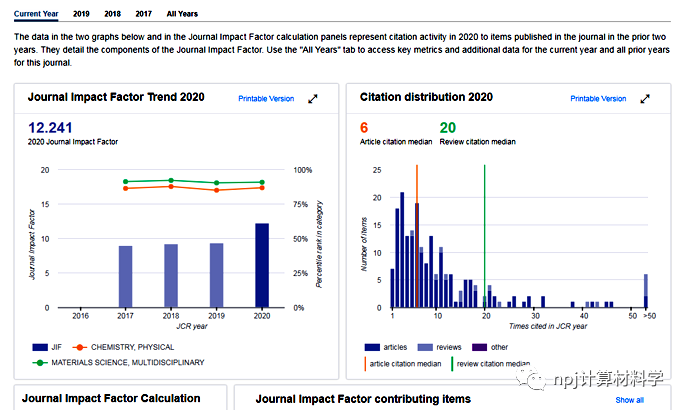This screenshot has height=410, width=685.
Task: Open the Current Year tab
Action: (x=36, y=14)
